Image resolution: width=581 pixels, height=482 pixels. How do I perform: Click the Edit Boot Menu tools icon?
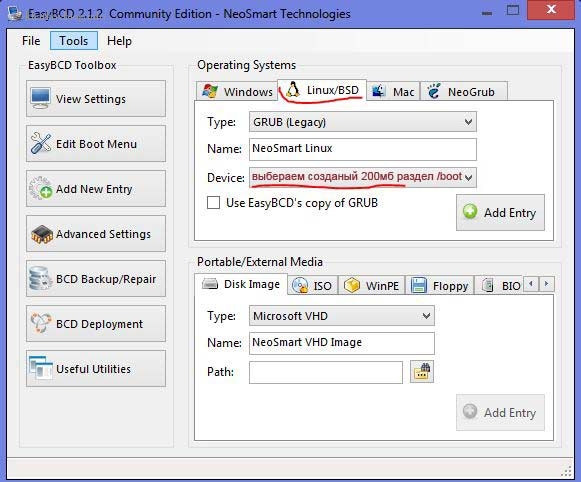pyautogui.click(x=41, y=143)
